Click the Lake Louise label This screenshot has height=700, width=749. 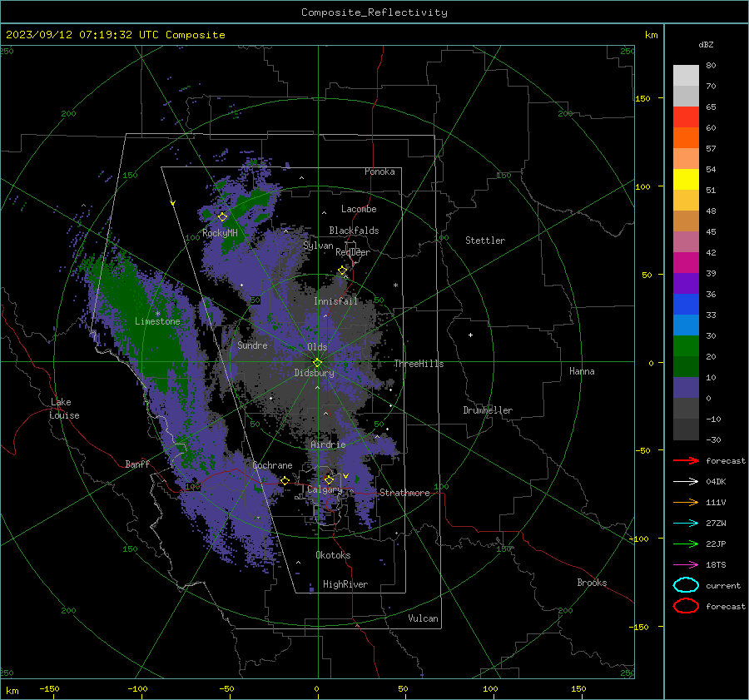click(x=64, y=409)
